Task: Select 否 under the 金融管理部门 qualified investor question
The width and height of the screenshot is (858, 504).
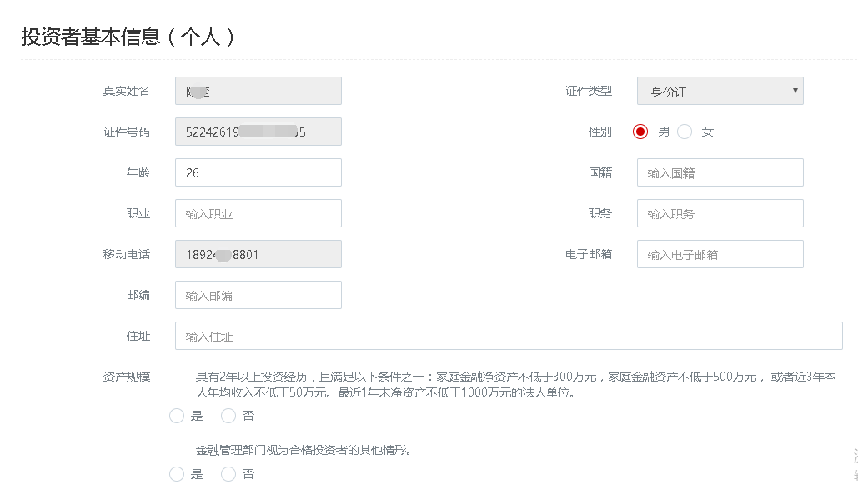Action: point(228,474)
